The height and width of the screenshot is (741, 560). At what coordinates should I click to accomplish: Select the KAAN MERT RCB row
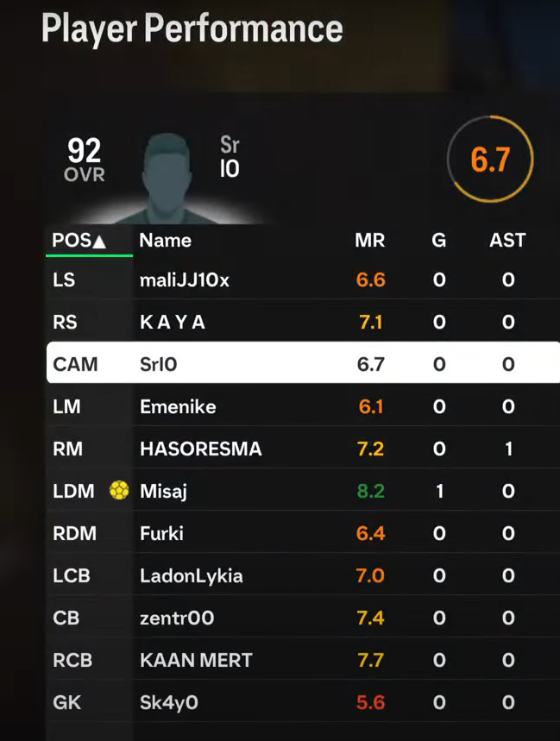[303, 660]
